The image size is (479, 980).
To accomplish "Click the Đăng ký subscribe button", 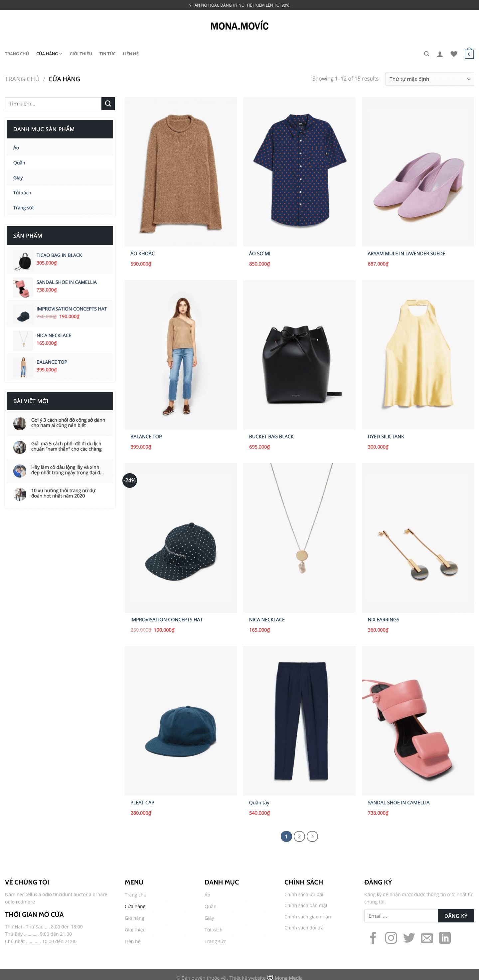I will point(455,916).
